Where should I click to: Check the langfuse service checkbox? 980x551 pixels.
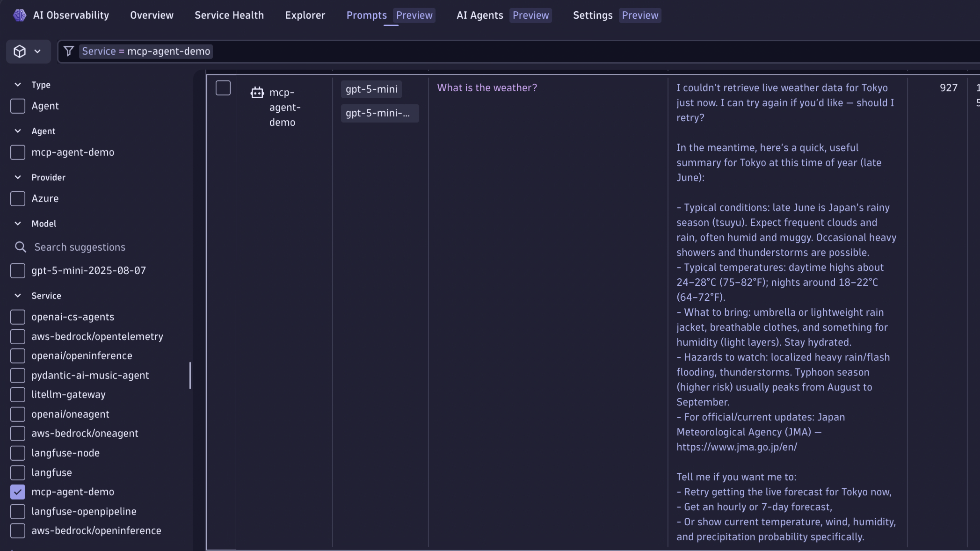click(x=18, y=473)
